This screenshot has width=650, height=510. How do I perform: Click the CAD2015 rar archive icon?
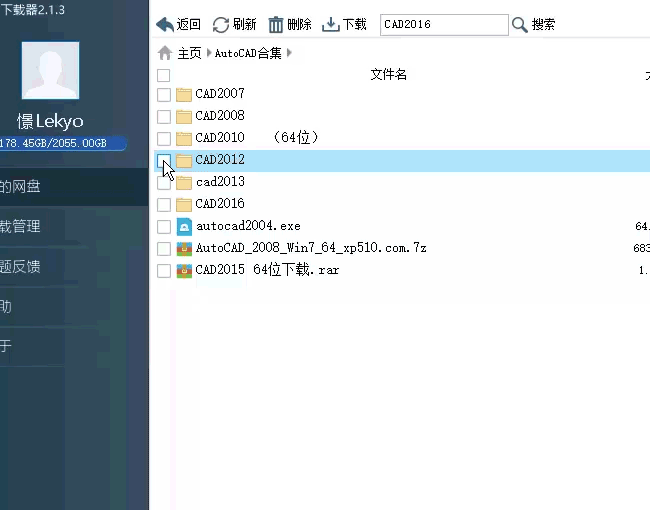click(x=184, y=270)
